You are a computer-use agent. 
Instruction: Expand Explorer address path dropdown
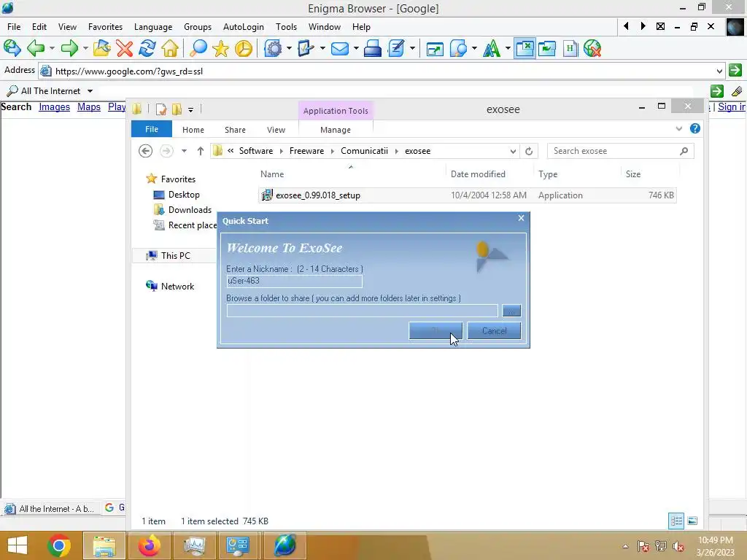513,151
